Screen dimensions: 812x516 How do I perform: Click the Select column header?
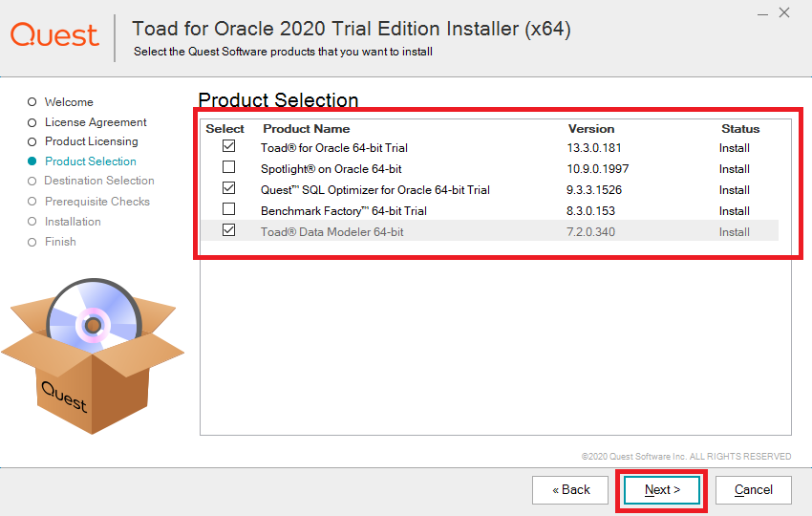coord(224,128)
